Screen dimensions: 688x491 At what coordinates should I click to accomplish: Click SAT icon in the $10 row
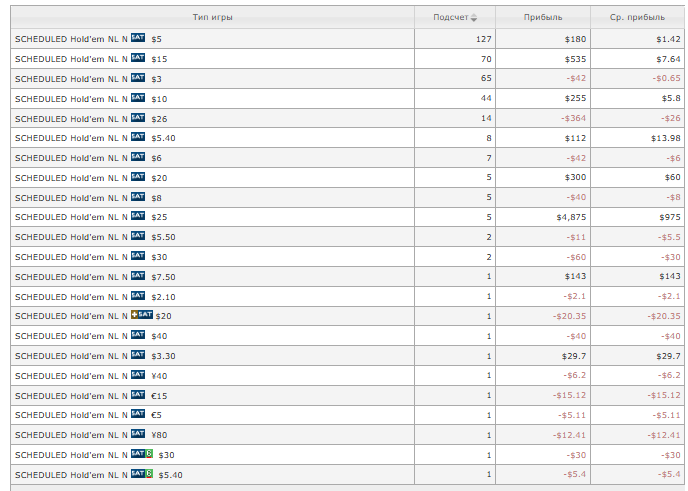[138, 97]
